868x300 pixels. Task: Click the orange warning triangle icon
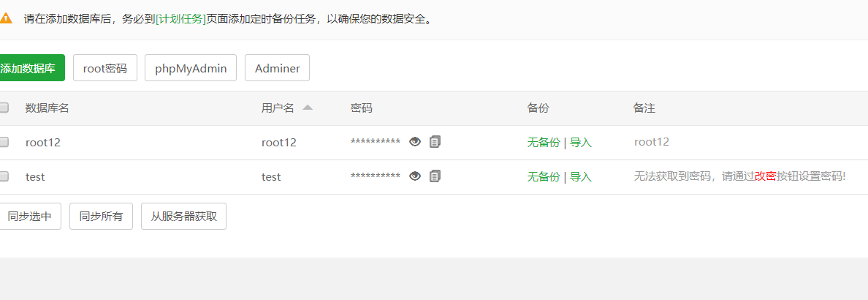point(6,18)
